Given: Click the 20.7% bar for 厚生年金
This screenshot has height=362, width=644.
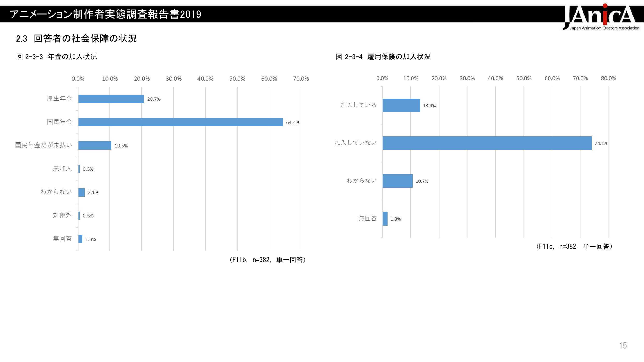Looking at the screenshot, I should 111,99.
